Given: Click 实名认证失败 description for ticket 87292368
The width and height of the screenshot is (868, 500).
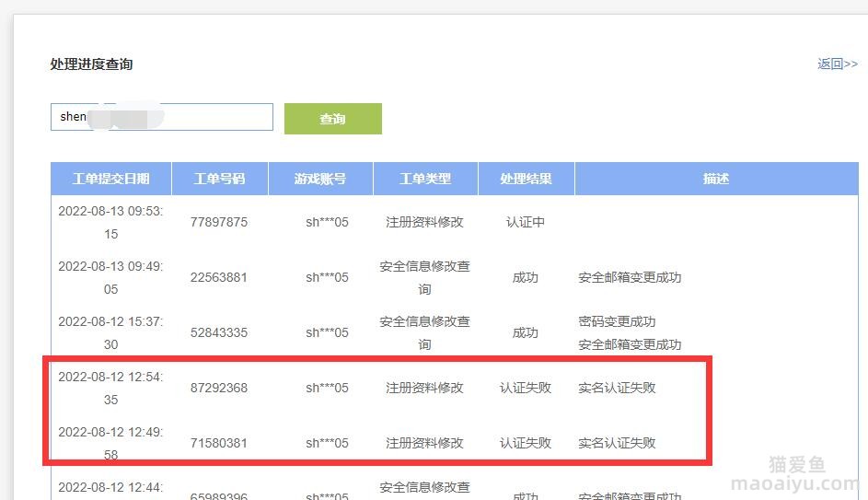Looking at the screenshot, I should coord(617,389).
